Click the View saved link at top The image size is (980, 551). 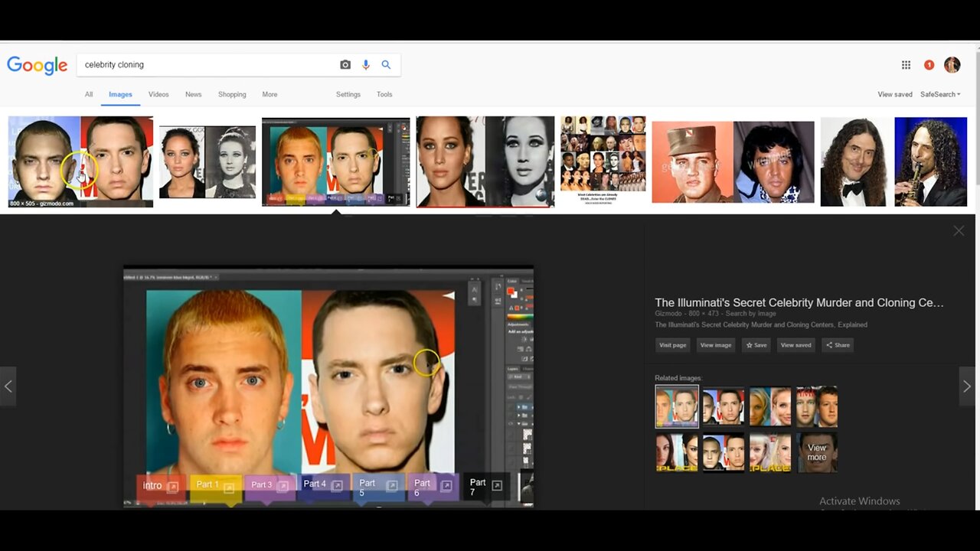pyautogui.click(x=895, y=94)
